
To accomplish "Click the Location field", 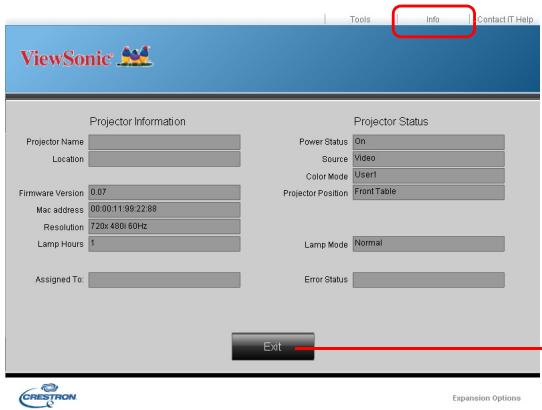I will [164, 159].
